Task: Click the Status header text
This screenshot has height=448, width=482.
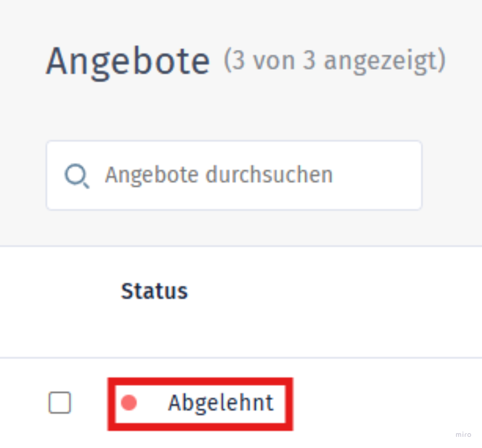Action: point(154,291)
